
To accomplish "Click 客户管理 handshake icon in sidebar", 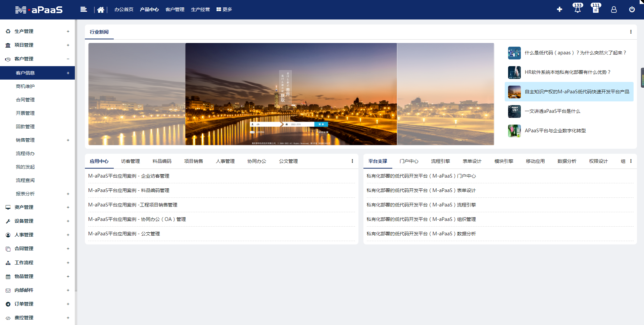I will [x=8, y=59].
